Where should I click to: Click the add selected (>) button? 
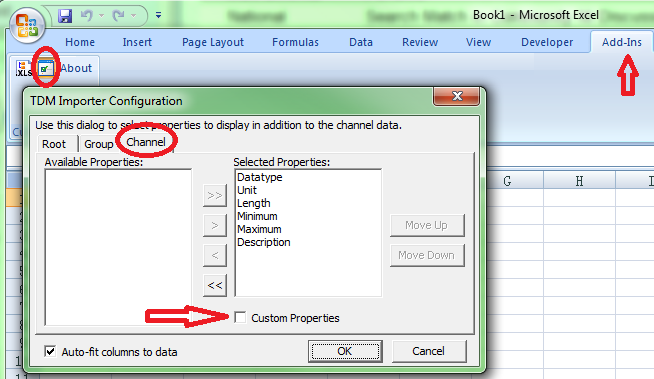pos(215,225)
